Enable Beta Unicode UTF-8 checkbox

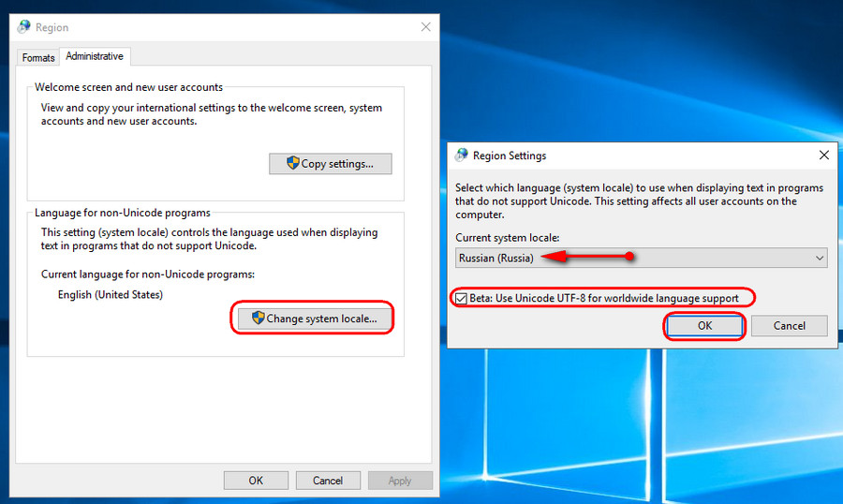point(461,298)
